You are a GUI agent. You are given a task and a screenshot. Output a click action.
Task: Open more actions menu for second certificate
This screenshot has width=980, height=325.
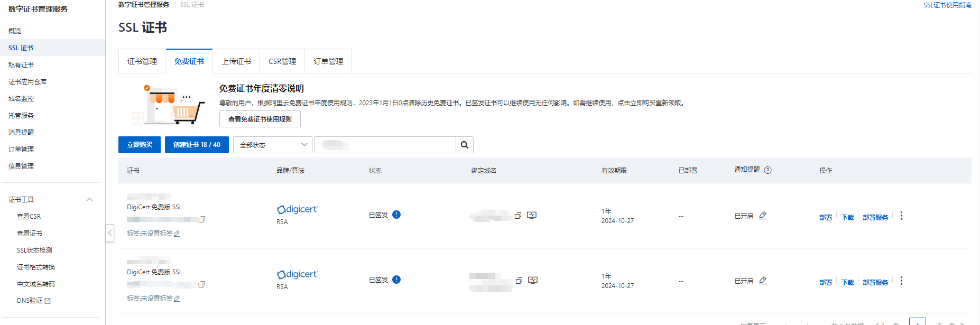tap(901, 281)
